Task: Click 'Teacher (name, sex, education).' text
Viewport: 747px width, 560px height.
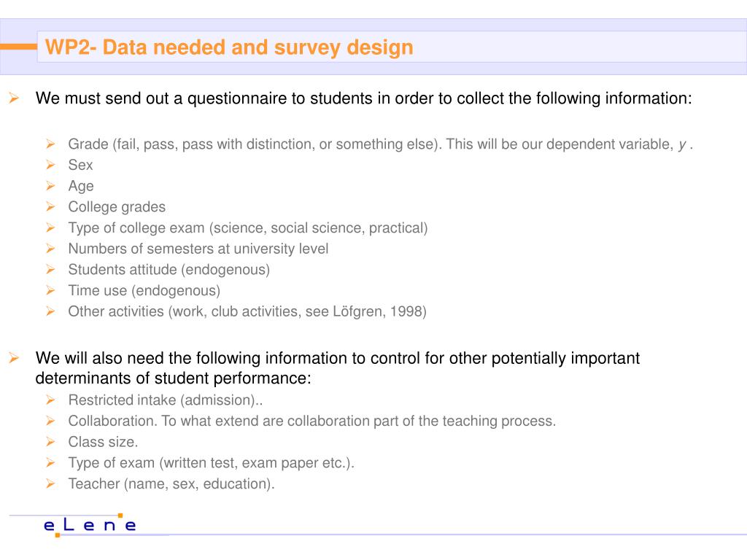Action: (171, 484)
